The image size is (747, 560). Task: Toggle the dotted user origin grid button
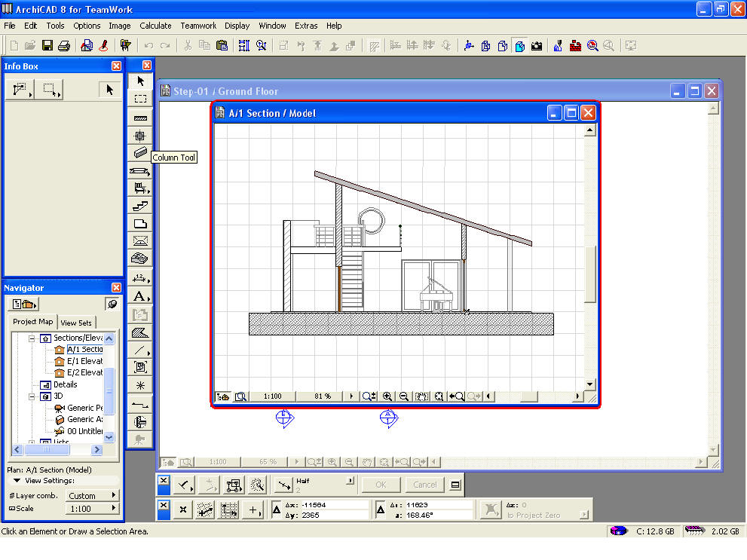point(228,510)
